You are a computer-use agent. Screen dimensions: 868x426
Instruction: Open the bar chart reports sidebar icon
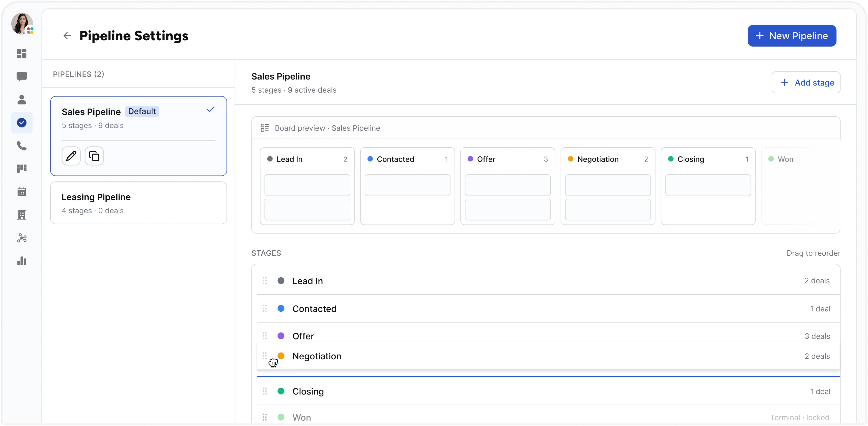click(21, 261)
